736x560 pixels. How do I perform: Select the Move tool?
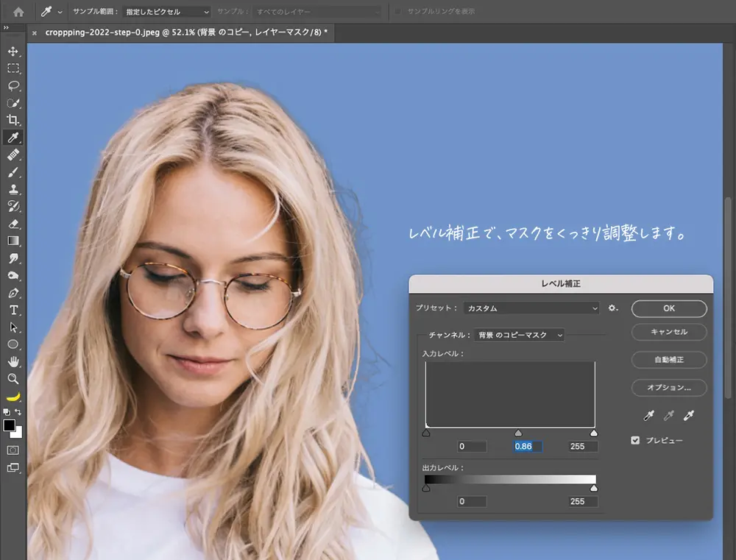pyautogui.click(x=13, y=52)
